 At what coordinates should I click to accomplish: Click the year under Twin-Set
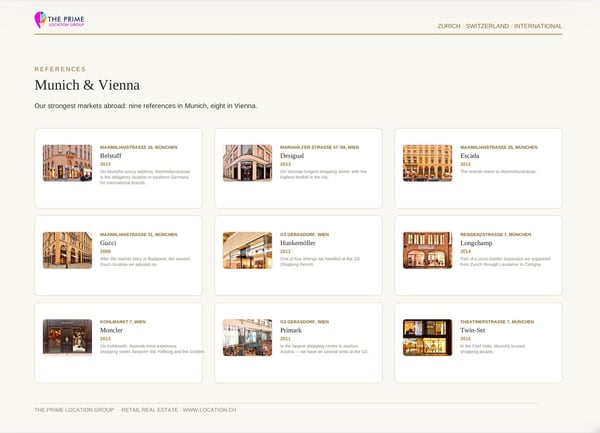465,339
